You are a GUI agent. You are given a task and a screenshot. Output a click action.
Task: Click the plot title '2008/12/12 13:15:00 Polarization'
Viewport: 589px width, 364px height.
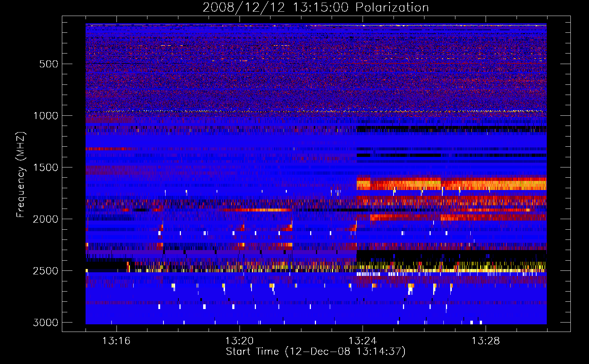tap(316, 7)
